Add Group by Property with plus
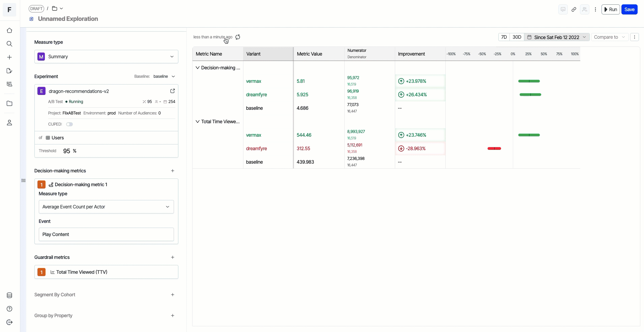The width and height of the screenshot is (644, 332). pyautogui.click(x=173, y=316)
